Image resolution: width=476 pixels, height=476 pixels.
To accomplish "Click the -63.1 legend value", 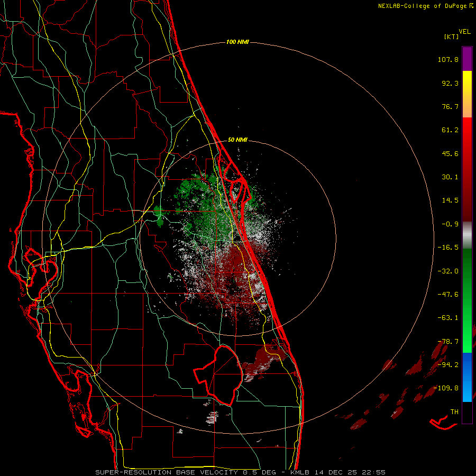I will (448, 318).
